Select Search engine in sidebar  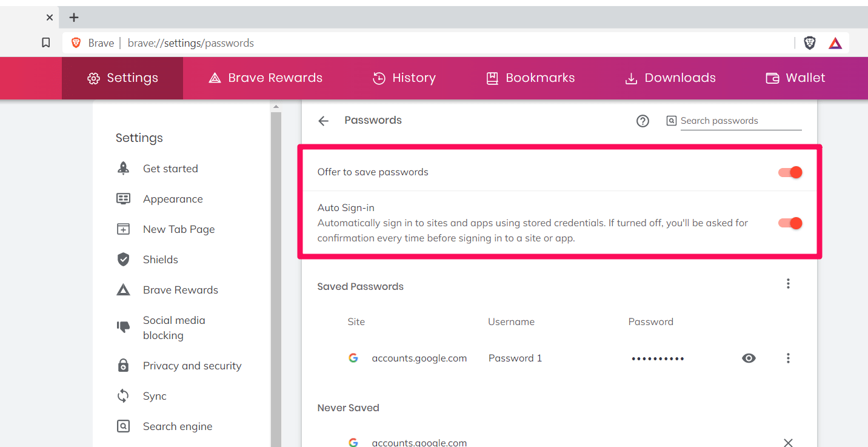click(178, 426)
